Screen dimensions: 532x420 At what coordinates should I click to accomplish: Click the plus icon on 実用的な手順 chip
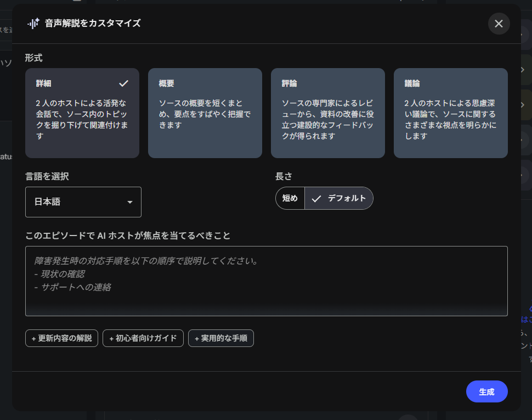pyautogui.click(x=196, y=339)
